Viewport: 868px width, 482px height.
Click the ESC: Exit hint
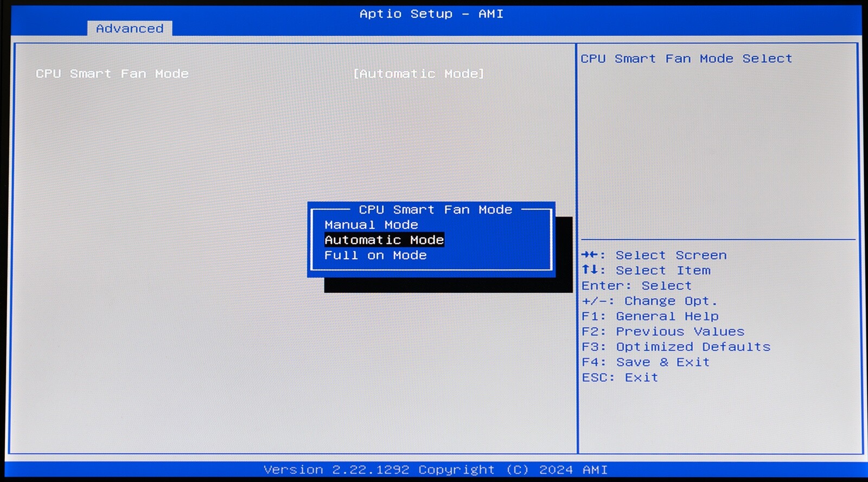[x=620, y=377]
